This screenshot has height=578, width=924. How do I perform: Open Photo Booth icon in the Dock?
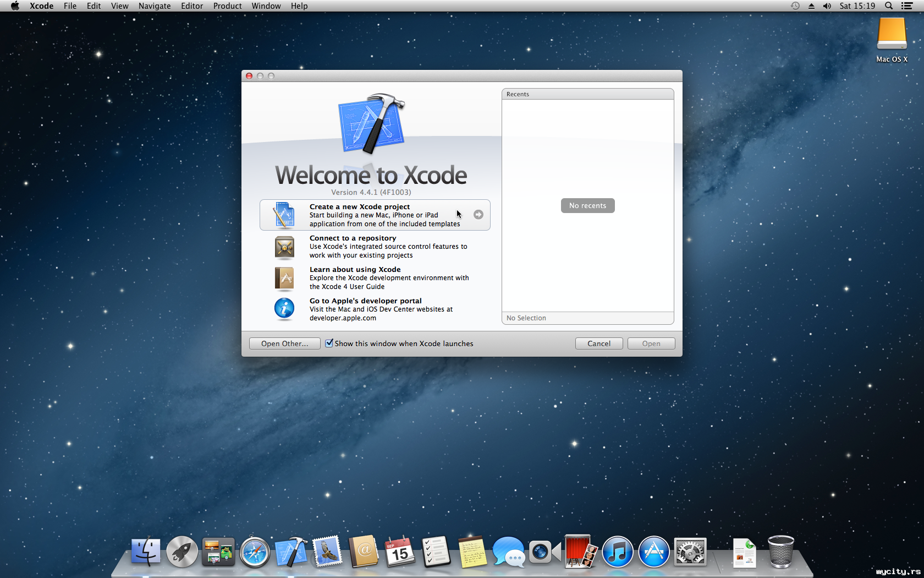click(x=581, y=552)
